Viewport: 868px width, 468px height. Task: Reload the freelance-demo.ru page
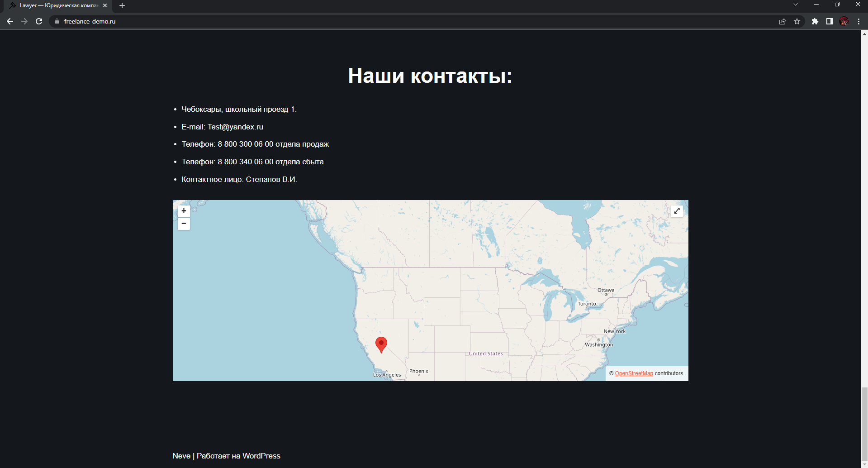point(39,21)
